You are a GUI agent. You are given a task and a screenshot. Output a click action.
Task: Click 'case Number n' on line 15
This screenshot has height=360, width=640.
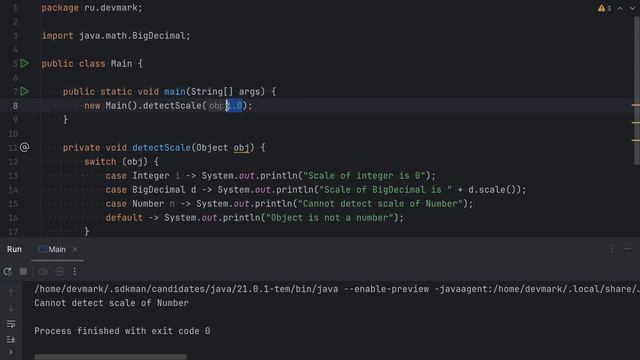(x=140, y=204)
